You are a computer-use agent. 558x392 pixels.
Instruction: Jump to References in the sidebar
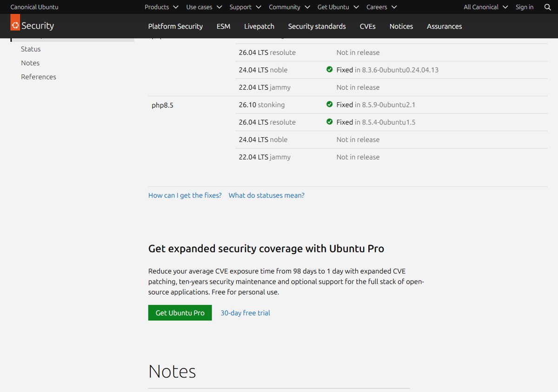point(39,77)
